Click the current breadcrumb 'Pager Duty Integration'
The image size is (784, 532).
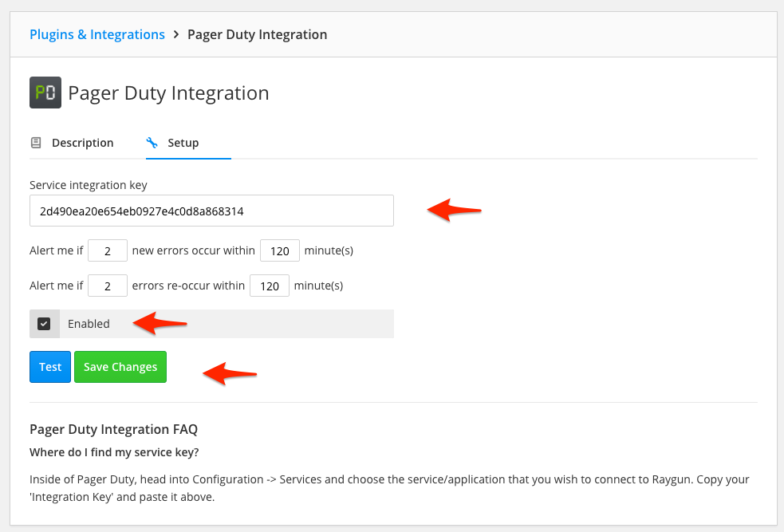(257, 35)
